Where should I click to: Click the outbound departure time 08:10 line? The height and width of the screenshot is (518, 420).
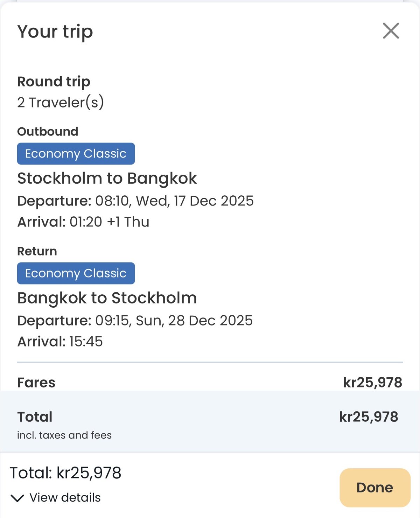pos(135,201)
